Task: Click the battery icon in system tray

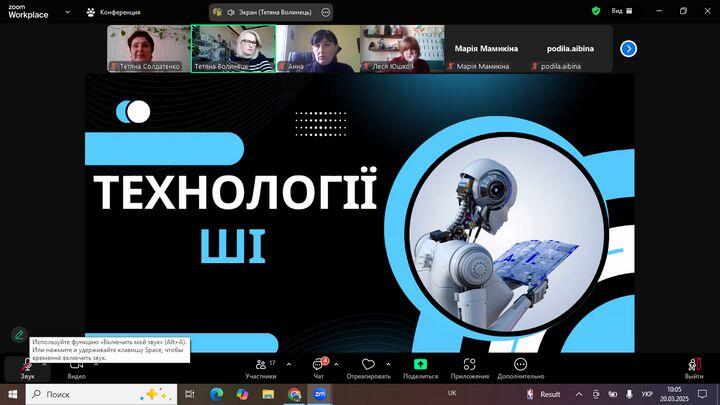Action: click(x=613, y=394)
